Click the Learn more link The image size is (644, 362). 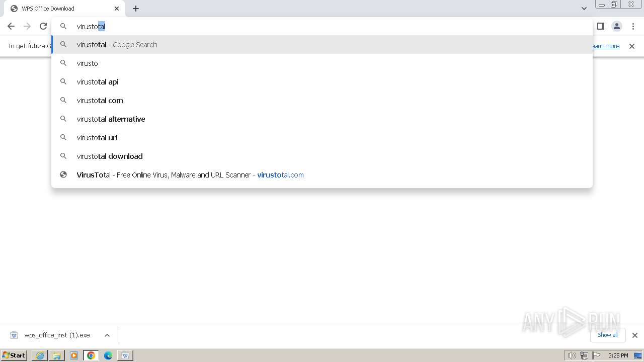point(605,46)
